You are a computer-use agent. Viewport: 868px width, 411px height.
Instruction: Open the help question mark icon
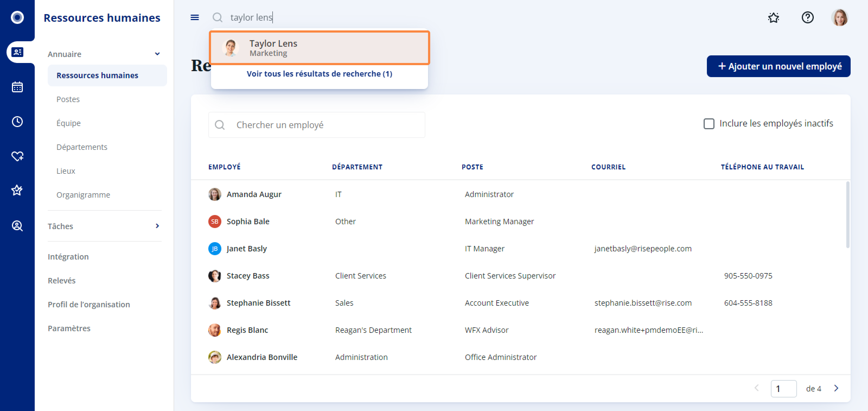[808, 17]
